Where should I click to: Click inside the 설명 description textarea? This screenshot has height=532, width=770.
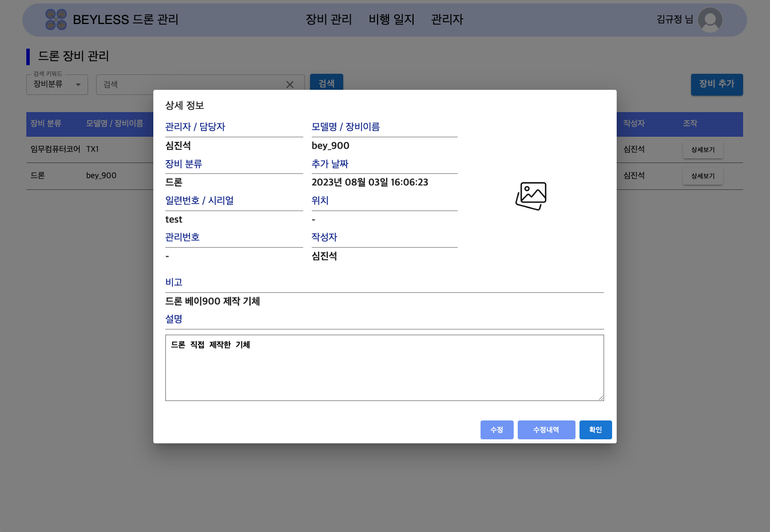pos(384,372)
